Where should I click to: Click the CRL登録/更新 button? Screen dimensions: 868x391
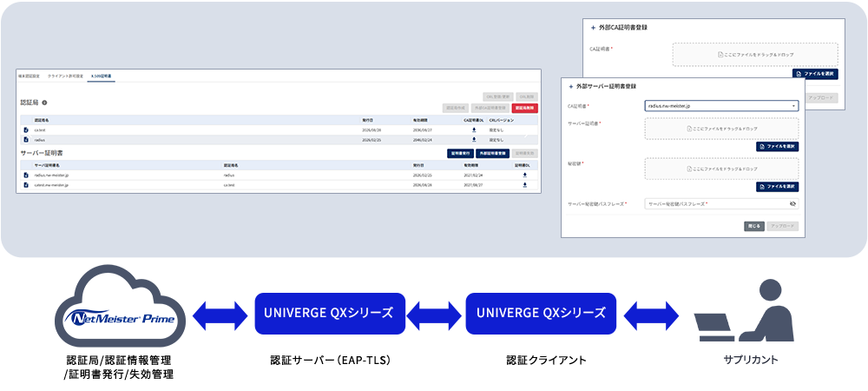(x=498, y=96)
